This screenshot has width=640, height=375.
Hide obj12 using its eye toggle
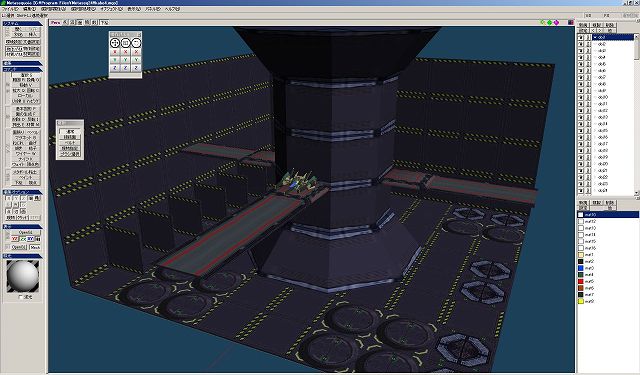click(580, 110)
